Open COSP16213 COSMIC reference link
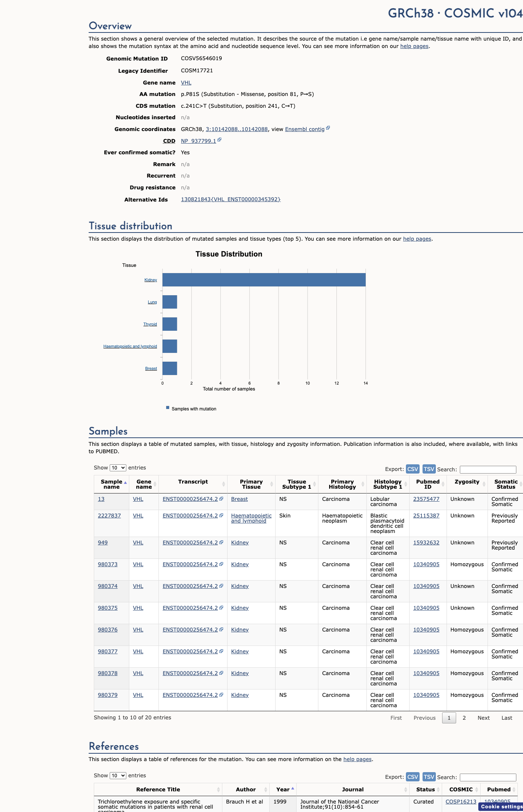The height and width of the screenshot is (812, 523). 461,802
